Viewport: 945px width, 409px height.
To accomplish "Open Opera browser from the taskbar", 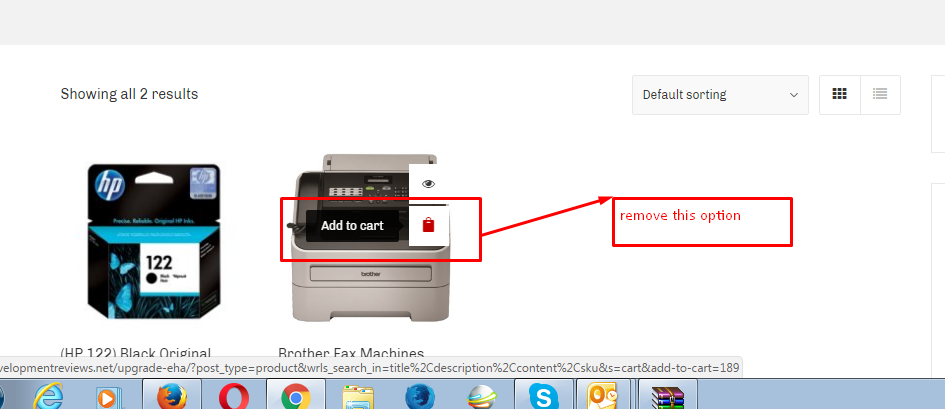I will (234, 397).
